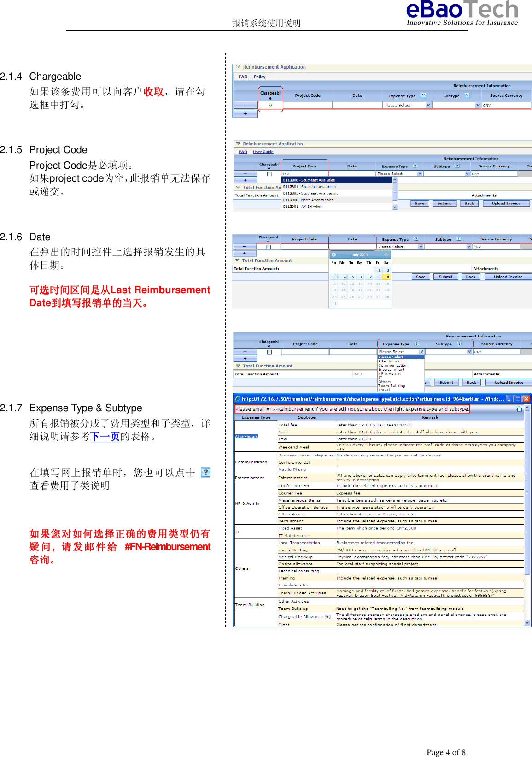Tick the Chargeable checkbox beside the open expense type list

tap(269, 352)
